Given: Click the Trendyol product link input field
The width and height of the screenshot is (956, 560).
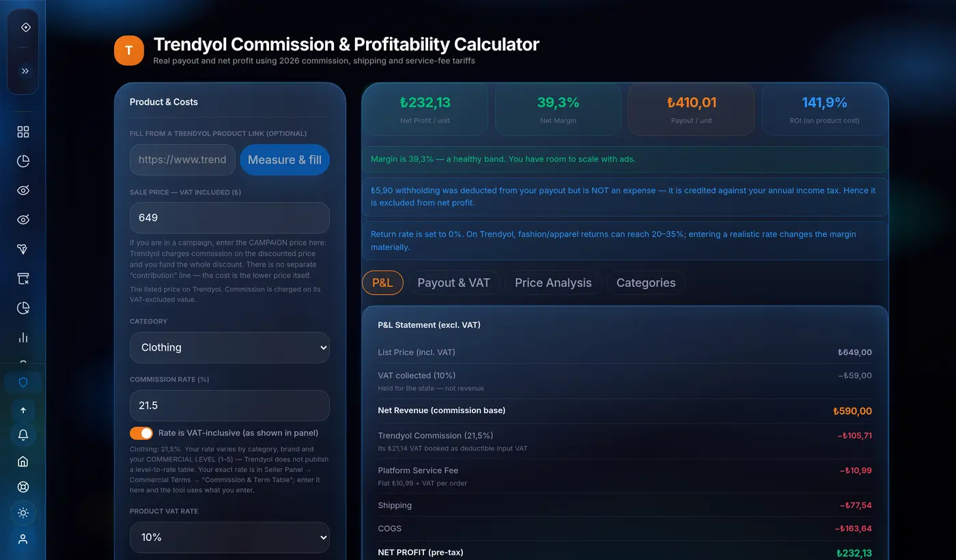Looking at the screenshot, I should 182,160.
